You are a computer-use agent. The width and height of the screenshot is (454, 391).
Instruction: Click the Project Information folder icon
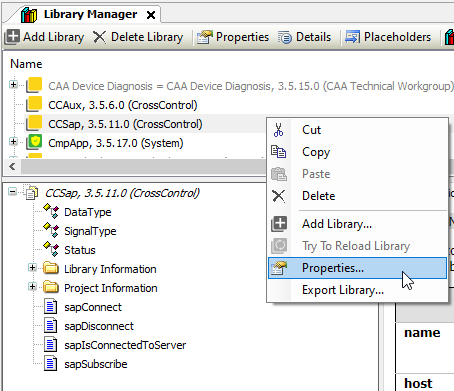[51, 287]
